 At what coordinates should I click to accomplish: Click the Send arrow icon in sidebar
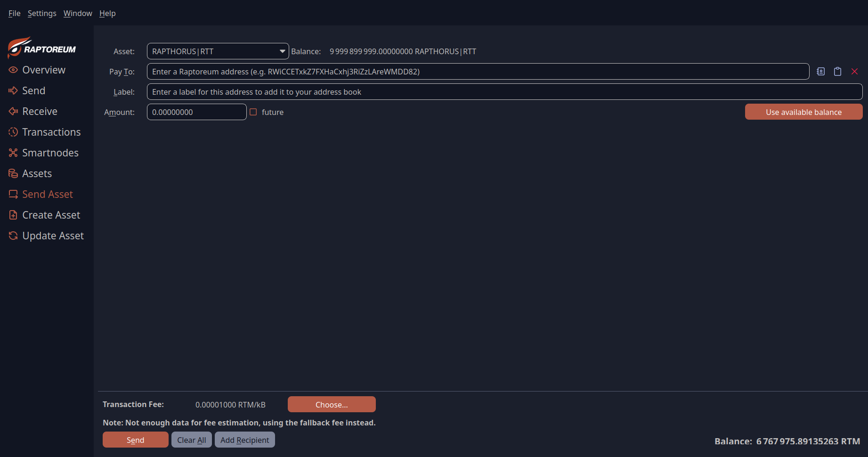[x=13, y=90]
